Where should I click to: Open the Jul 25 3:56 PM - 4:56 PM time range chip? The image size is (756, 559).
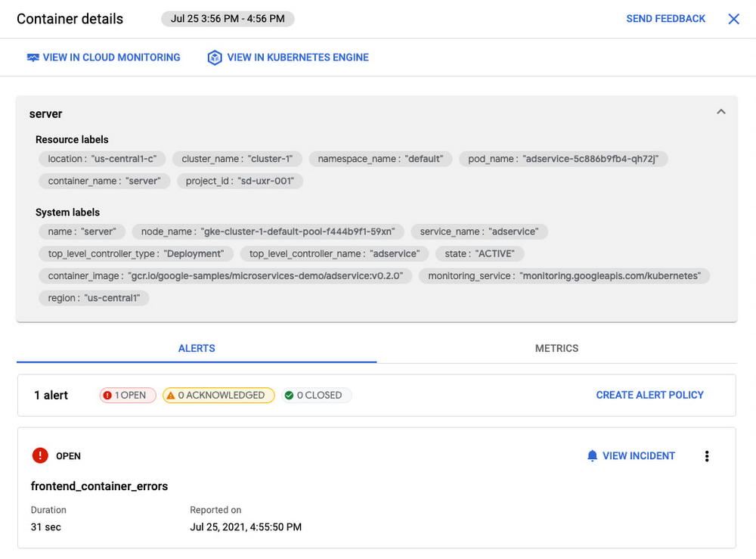(x=228, y=19)
